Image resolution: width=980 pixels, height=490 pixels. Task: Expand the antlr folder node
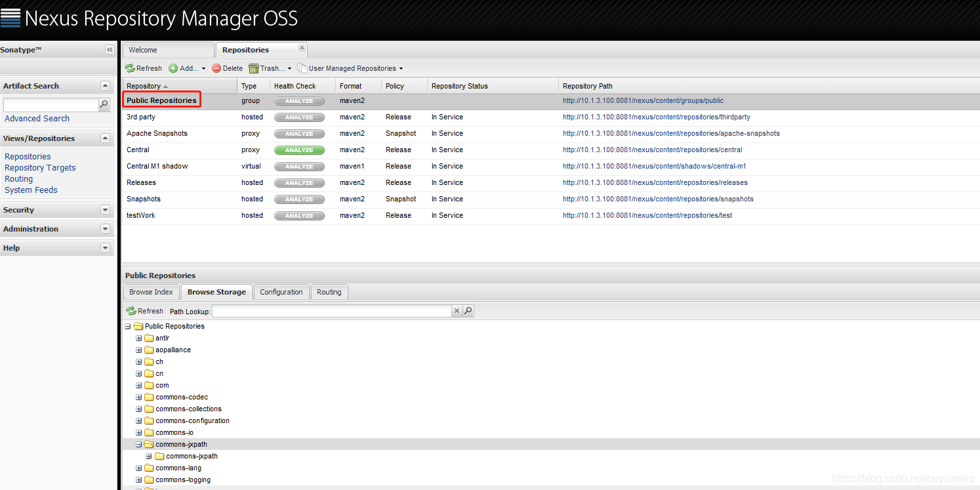[x=139, y=338]
